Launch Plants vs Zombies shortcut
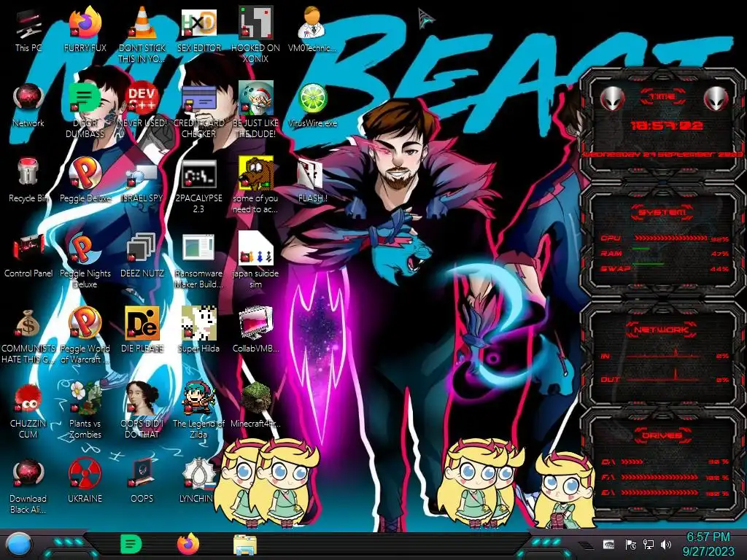 [x=85, y=410]
